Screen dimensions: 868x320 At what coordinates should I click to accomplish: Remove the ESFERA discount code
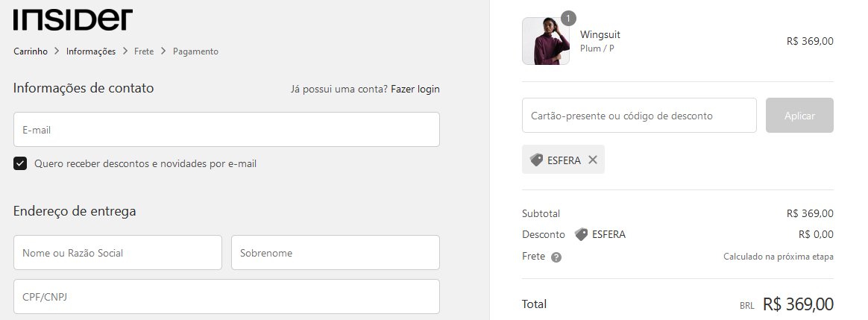click(593, 160)
